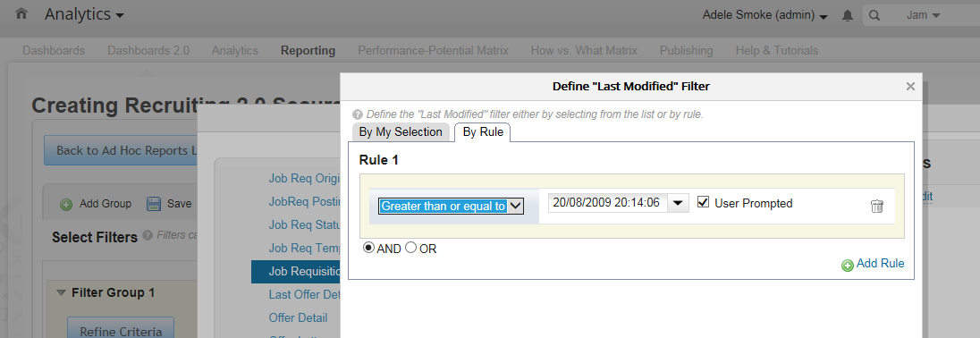Image resolution: width=980 pixels, height=338 pixels.
Task: Click the search magnifier icon
Action: coord(874,15)
